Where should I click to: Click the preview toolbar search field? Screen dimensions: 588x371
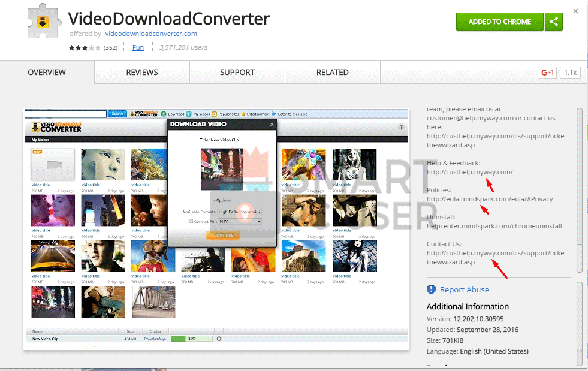pyautogui.click(x=65, y=114)
